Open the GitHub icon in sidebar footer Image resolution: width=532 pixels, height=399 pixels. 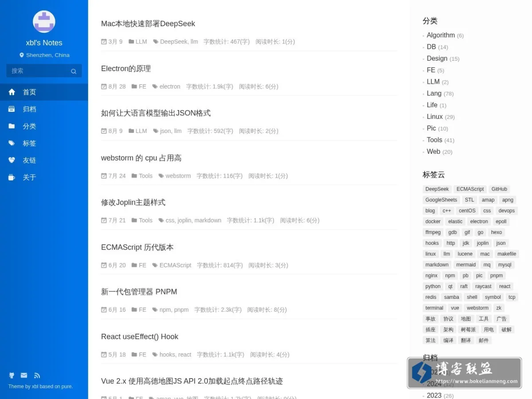(12, 376)
